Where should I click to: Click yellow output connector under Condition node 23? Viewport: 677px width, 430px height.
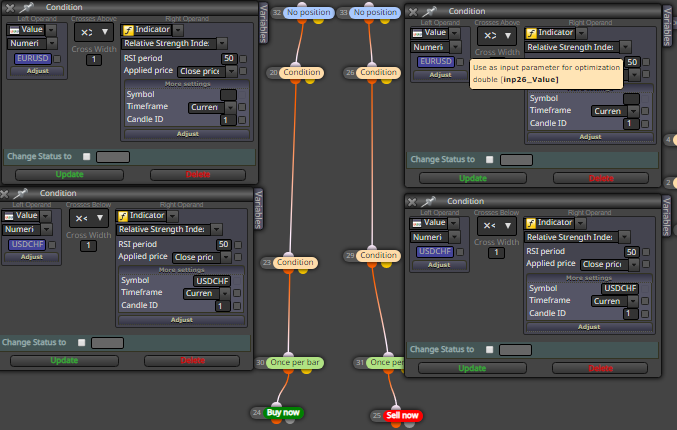click(x=303, y=270)
